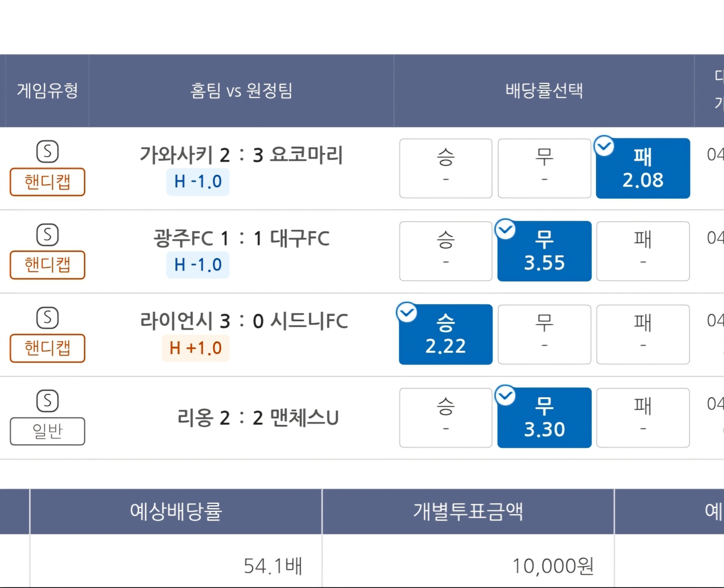This screenshot has height=588, width=724.
Task: Click the 배당률선택 column header
Action: (x=544, y=91)
